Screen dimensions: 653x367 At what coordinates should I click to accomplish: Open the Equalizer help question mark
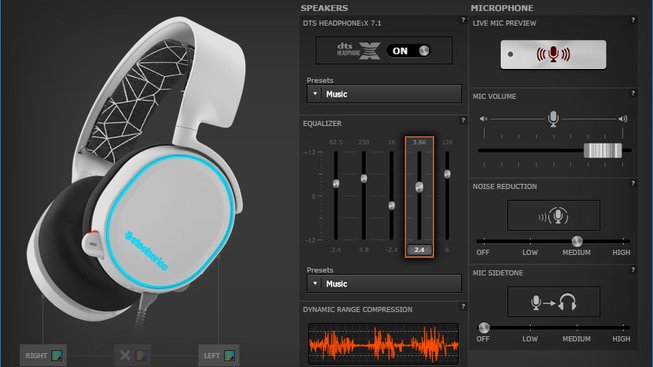click(463, 120)
